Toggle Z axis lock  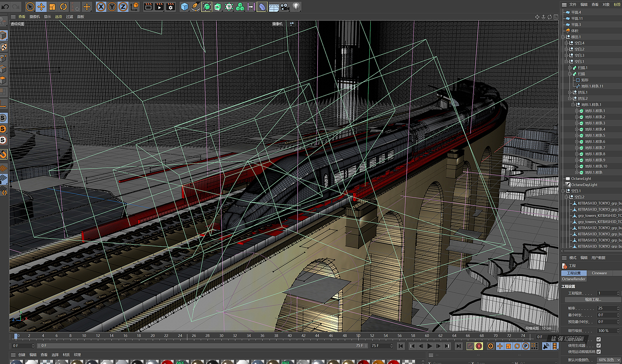tap(123, 7)
